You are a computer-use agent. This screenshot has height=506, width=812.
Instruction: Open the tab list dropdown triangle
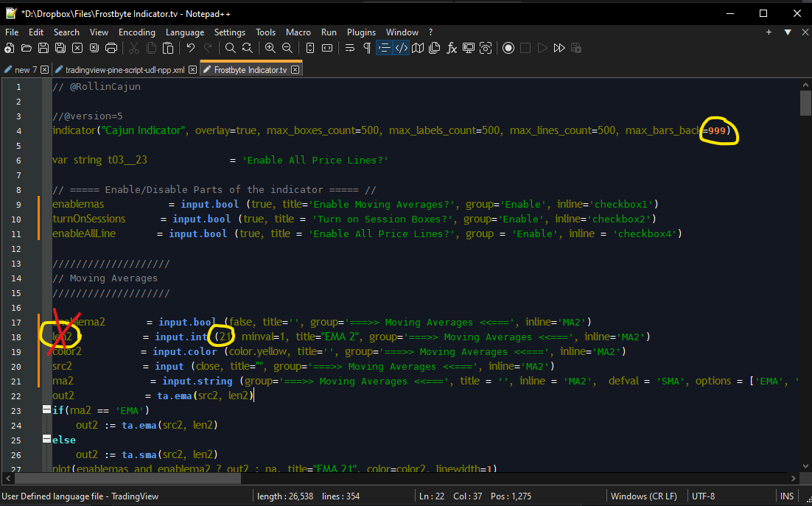pyautogui.click(x=788, y=32)
